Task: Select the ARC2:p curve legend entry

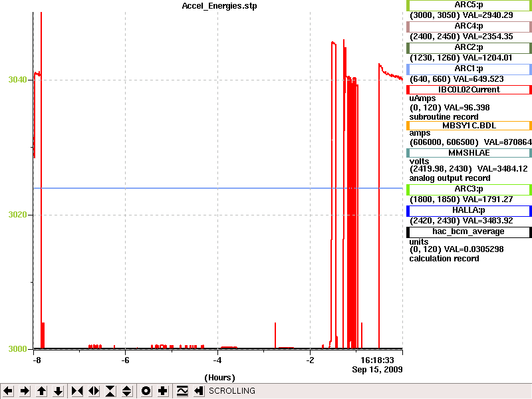Action: coord(469,47)
